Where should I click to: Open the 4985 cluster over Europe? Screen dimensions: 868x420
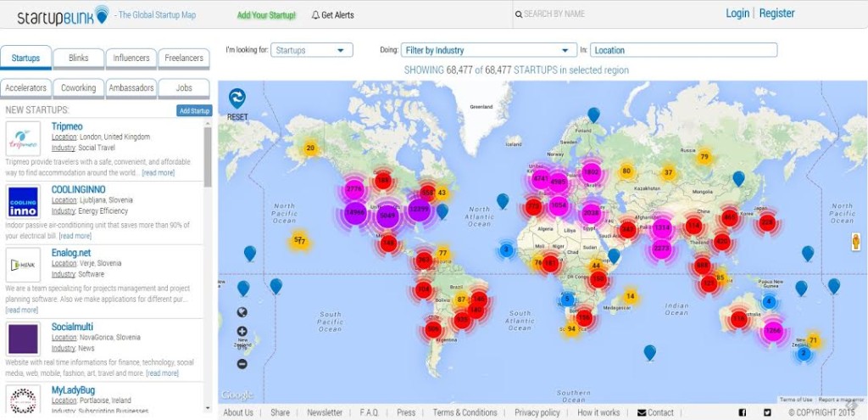point(558,182)
